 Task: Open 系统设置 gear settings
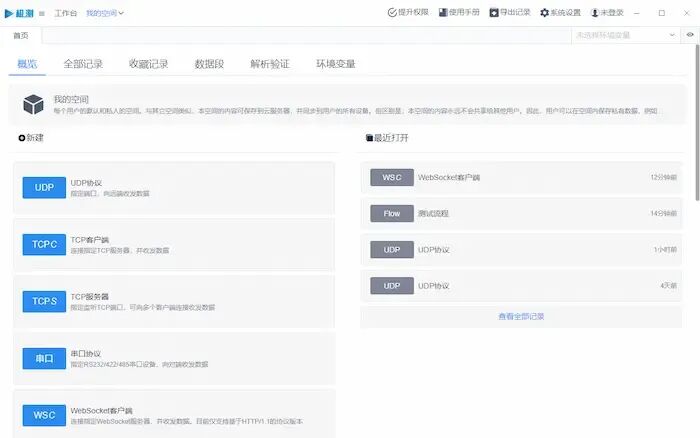click(560, 13)
